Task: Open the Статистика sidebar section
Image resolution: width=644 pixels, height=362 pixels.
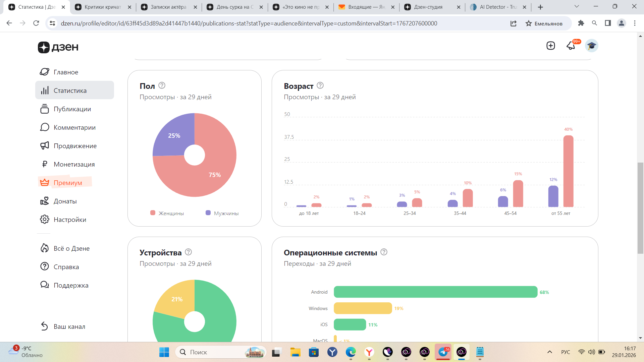Action: click(x=70, y=90)
